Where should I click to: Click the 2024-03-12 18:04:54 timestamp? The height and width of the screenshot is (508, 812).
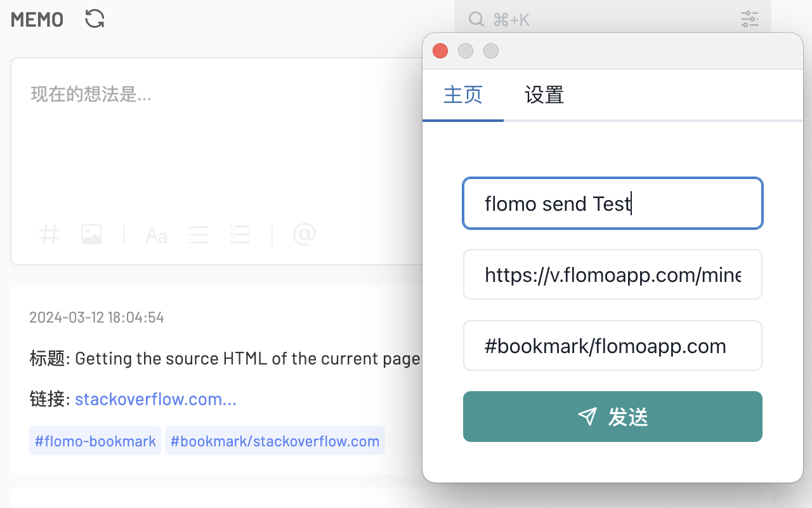[96, 317]
